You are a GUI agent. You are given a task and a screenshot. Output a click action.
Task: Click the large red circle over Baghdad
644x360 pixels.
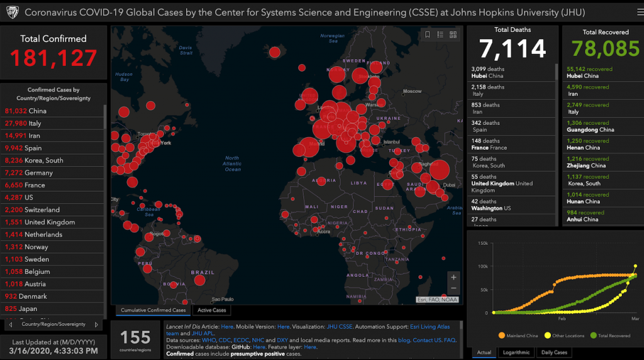(439, 170)
